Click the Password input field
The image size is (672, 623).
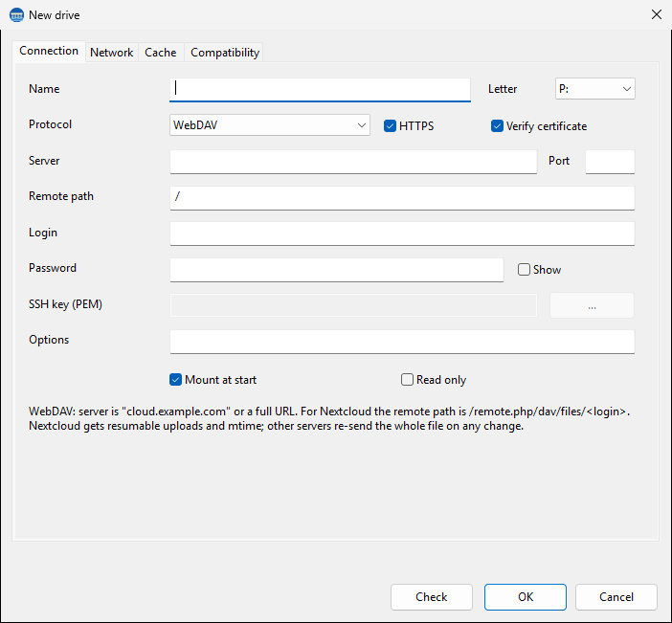click(x=336, y=270)
